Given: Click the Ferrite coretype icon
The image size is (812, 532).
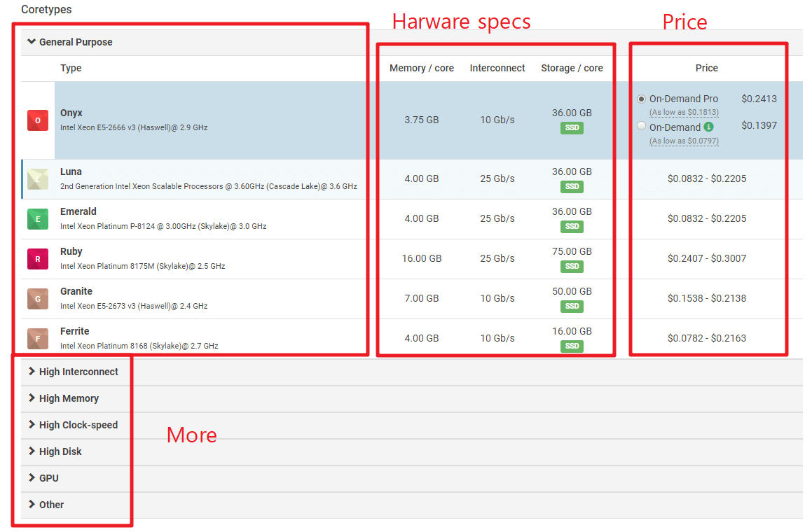Looking at the screenshot, I should tap(38, 339).
